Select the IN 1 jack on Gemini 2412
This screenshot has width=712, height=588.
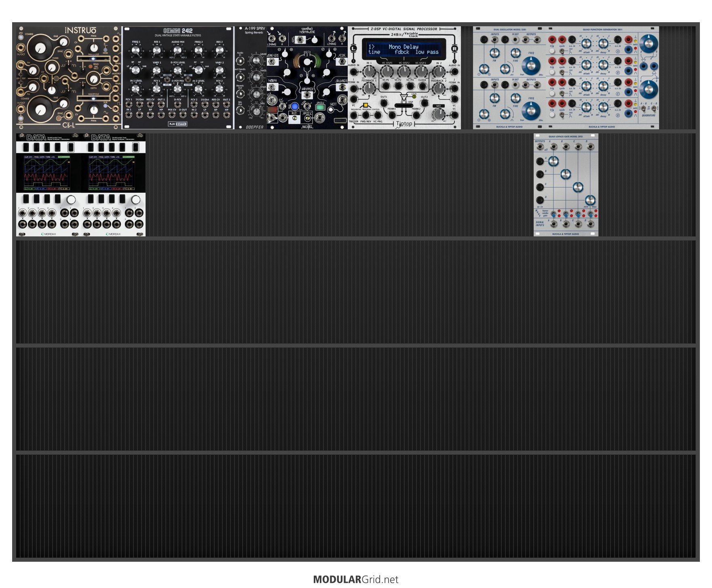(x=129, y=115)
